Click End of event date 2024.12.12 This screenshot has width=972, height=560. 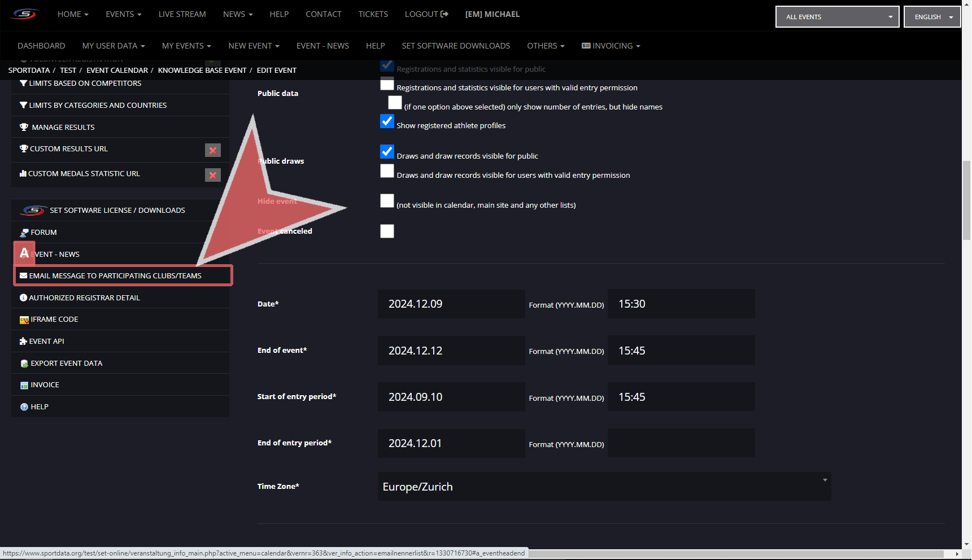coord(451,351)
